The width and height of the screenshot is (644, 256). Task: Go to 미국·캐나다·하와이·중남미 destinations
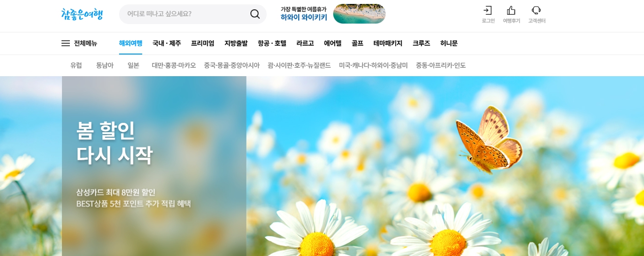click(x=373, y=65)
